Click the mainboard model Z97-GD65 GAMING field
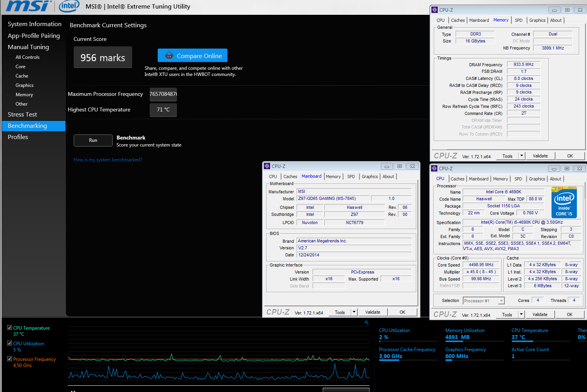This screenshot has width=587, height=392. coord(333,198)
